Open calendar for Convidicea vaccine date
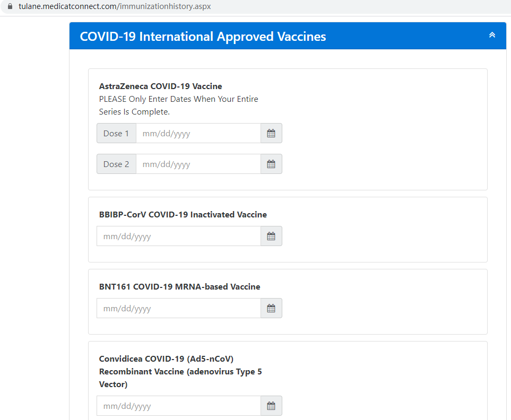 point(271,406)
